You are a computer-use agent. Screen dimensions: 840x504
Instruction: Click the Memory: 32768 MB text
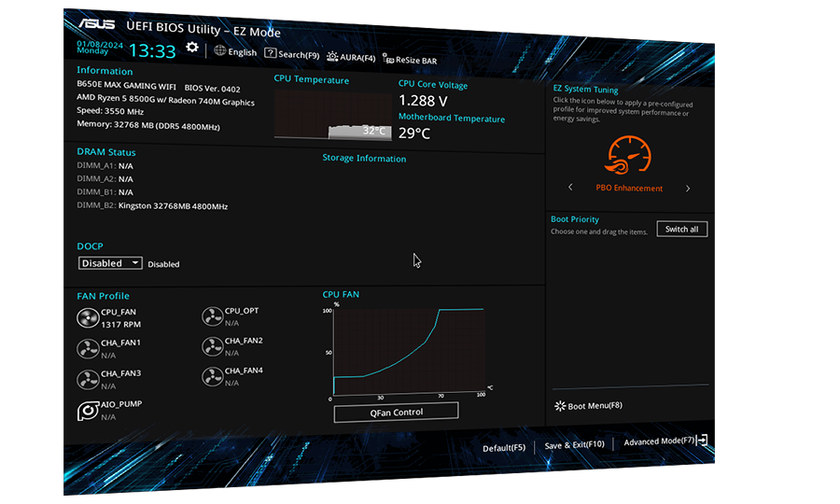coord(148,125)
